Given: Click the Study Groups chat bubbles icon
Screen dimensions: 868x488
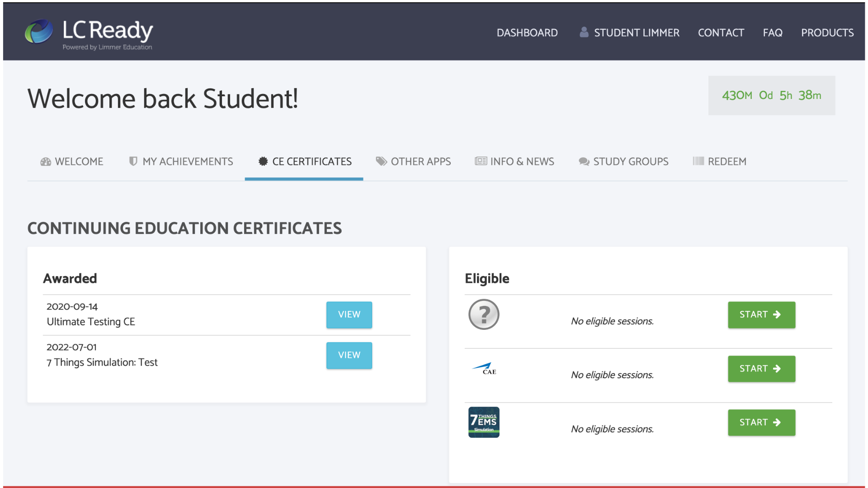Looking at the screenshot, I should (584, 162).
